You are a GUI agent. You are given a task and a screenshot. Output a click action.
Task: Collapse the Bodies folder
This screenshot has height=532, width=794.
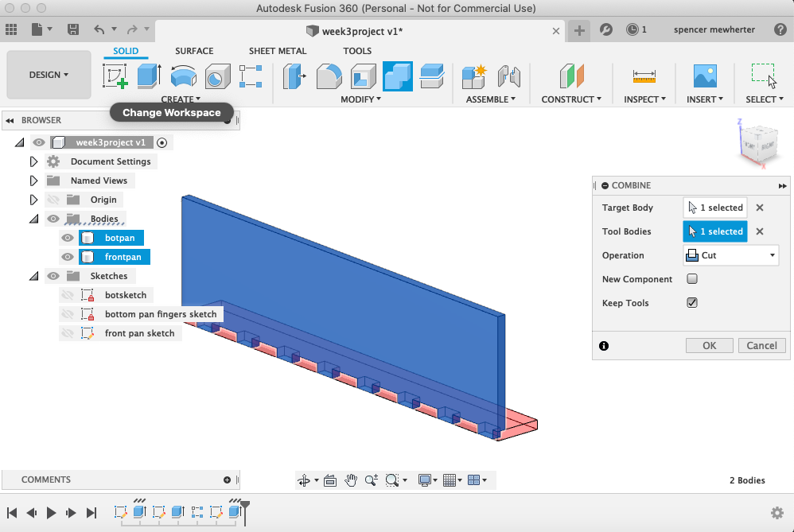click(x=33, y=219)
